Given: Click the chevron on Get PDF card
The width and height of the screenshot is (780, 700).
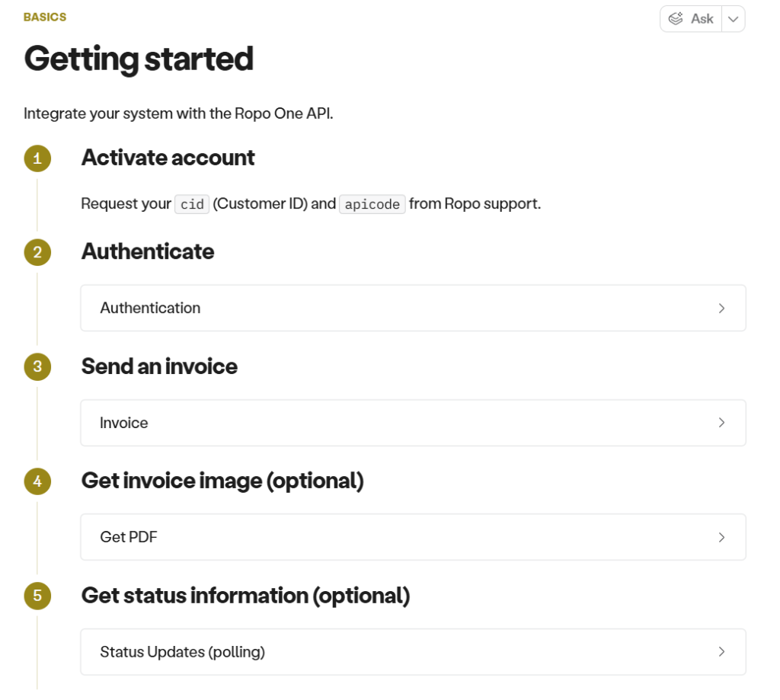Looking at the screenshot, I should pos(721,537).
